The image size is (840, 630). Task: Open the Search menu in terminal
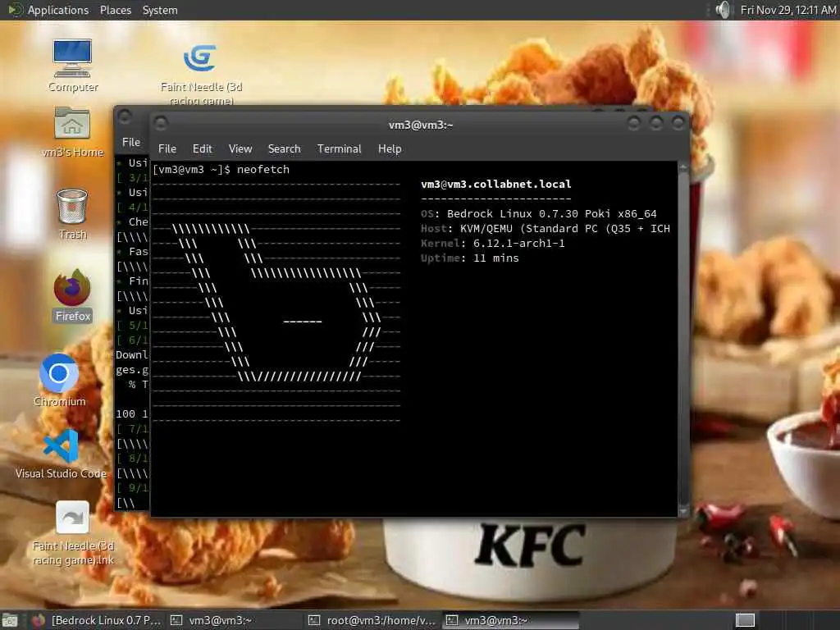click(284, 149)
